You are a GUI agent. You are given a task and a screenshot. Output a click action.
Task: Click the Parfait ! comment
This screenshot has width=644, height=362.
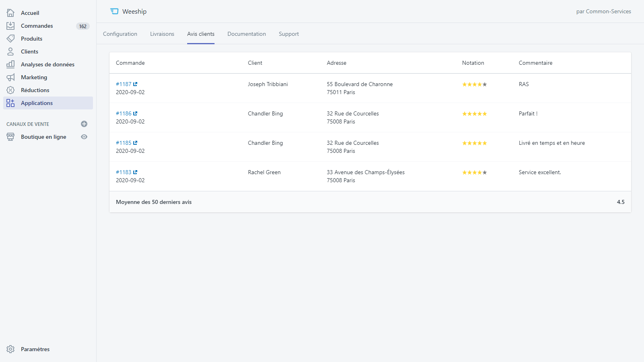[x=528, y=113]
